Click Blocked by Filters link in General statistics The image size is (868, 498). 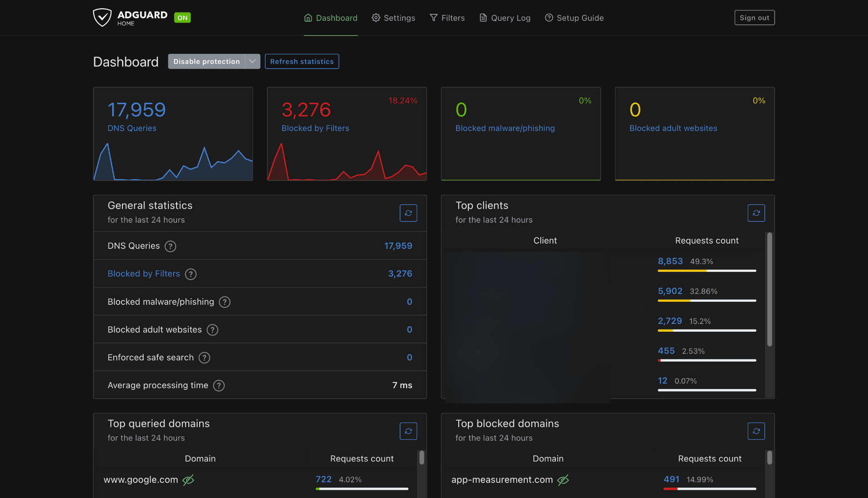[144, 274]
